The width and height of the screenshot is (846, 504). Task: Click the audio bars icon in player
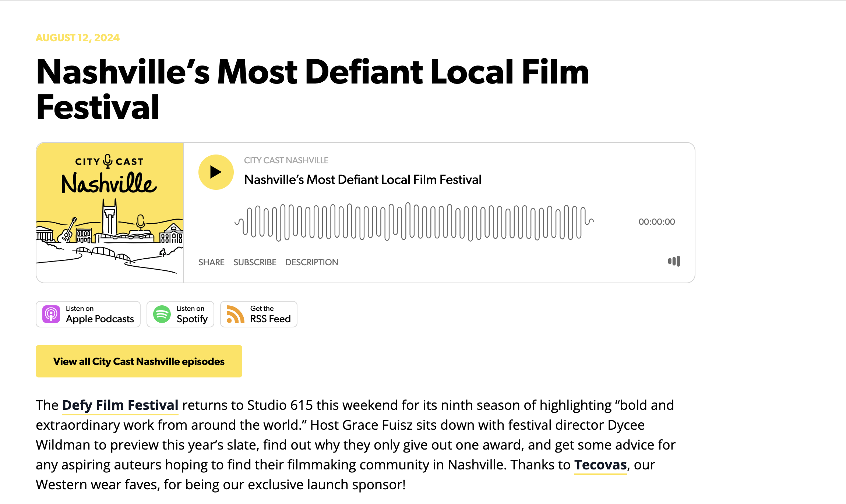pyautogui.click(x=674, y=262)
